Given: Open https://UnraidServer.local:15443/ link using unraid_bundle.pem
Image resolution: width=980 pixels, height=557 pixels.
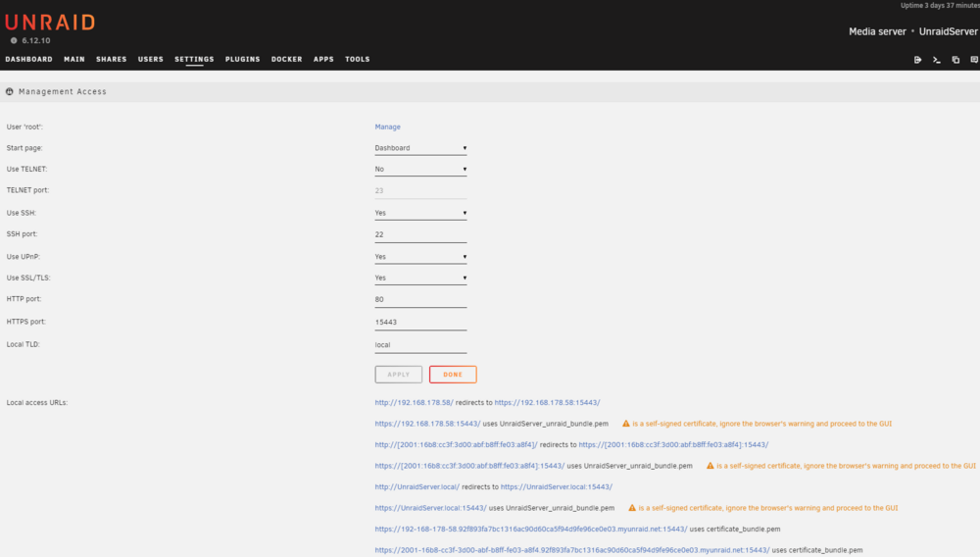Looking at the screenshot, I should point(430,508).
